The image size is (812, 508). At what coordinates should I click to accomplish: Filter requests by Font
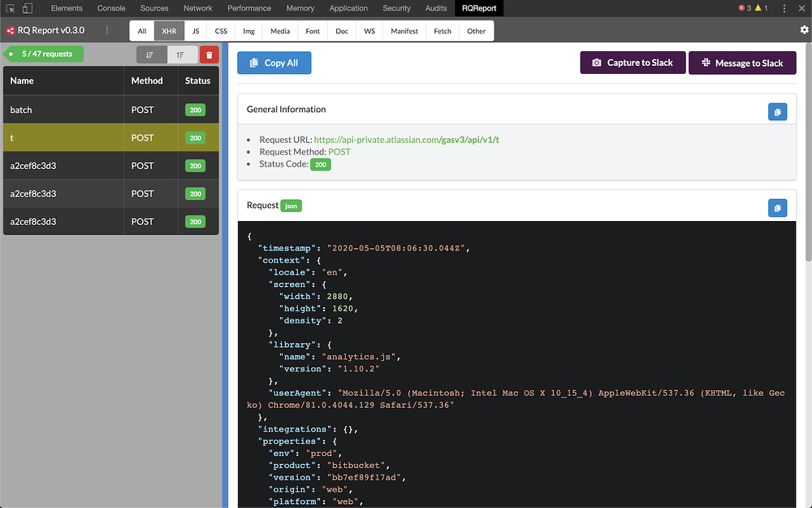point(313,31)
